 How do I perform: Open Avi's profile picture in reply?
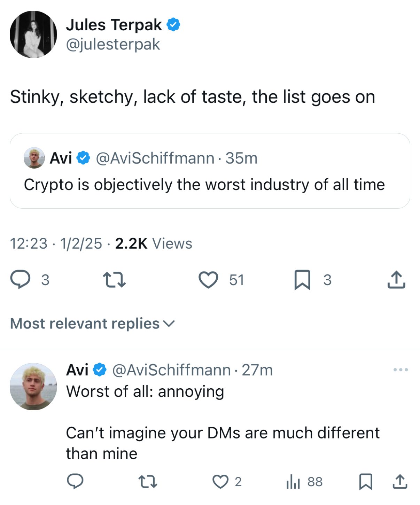(x=33, y=386)
